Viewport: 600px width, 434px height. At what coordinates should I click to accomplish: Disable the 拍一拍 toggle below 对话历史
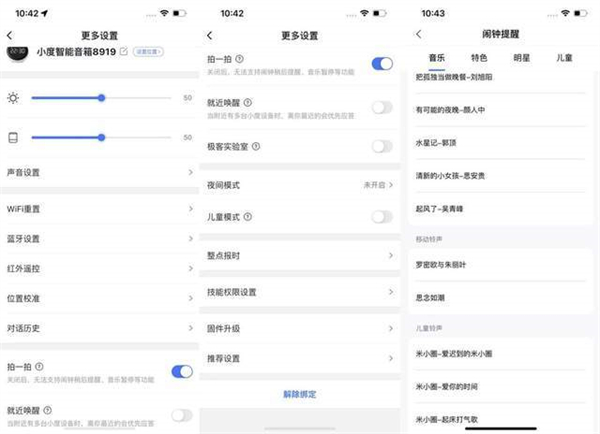tap(181, 371)
